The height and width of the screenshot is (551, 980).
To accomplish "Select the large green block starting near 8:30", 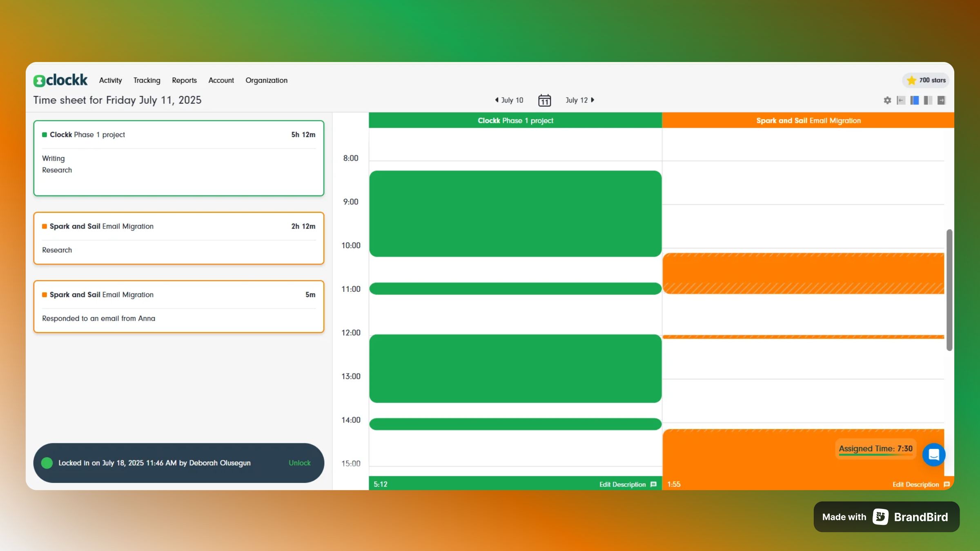I will click(x=515, y=214).
